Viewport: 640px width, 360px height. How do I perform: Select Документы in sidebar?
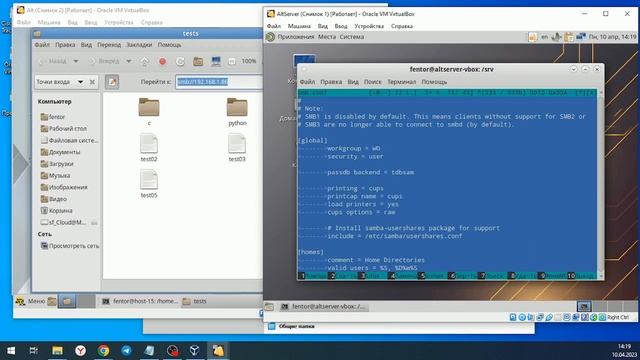[60, 152]
